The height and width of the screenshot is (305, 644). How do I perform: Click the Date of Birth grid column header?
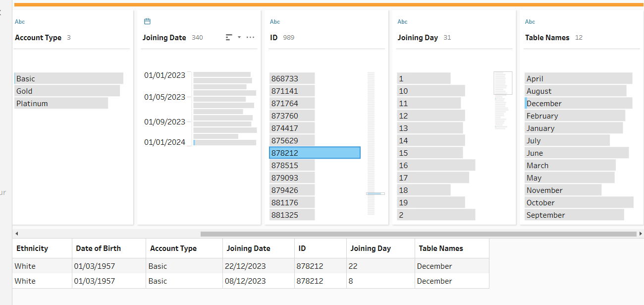[x=98, y=248]
